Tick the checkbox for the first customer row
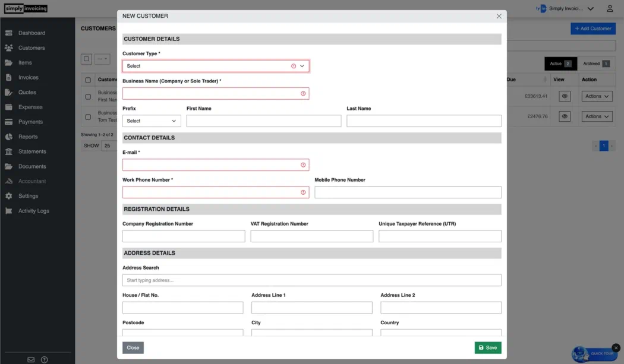The image size is (624, 364). click(x=88, y=96)
